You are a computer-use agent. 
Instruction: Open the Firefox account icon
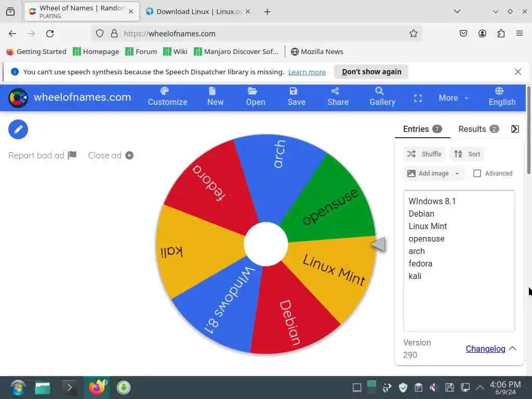tap(482, 33)
